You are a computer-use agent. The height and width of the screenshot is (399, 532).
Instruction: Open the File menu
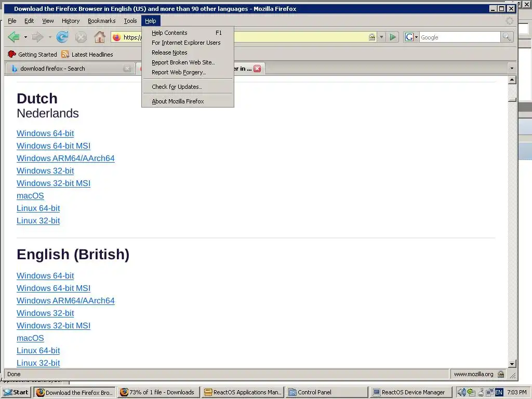click(12, 21)
